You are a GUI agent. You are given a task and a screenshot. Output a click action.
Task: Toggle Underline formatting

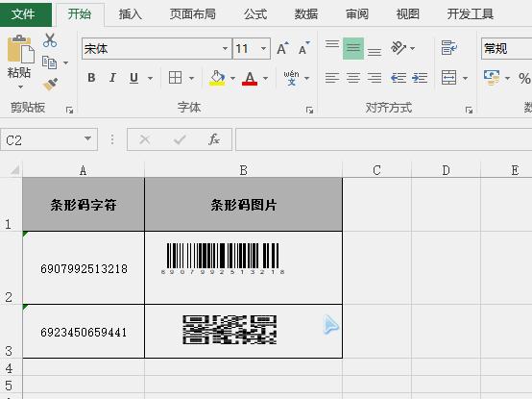coord(134,78)
